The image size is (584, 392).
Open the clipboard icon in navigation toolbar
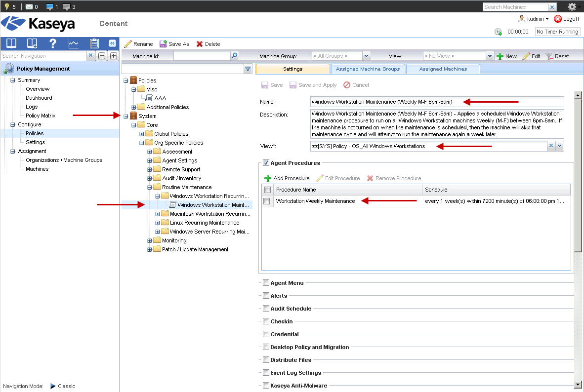tap(94, 43)
